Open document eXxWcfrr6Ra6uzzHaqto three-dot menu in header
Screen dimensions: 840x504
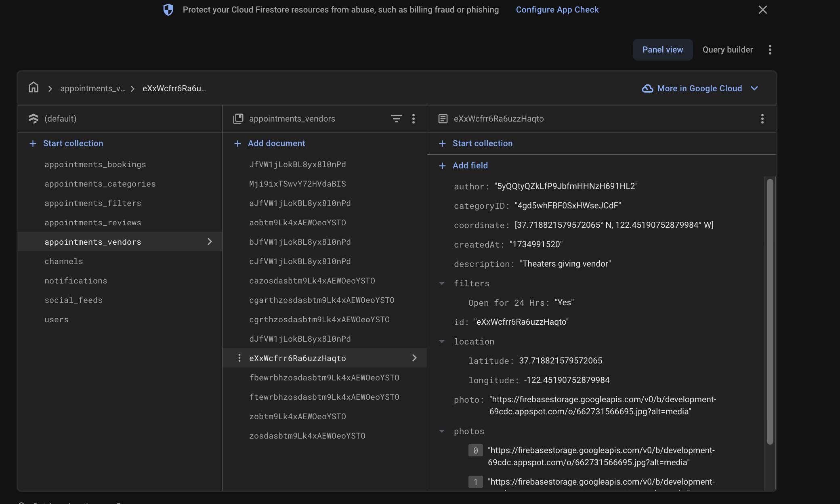click(x=762, y=119)
